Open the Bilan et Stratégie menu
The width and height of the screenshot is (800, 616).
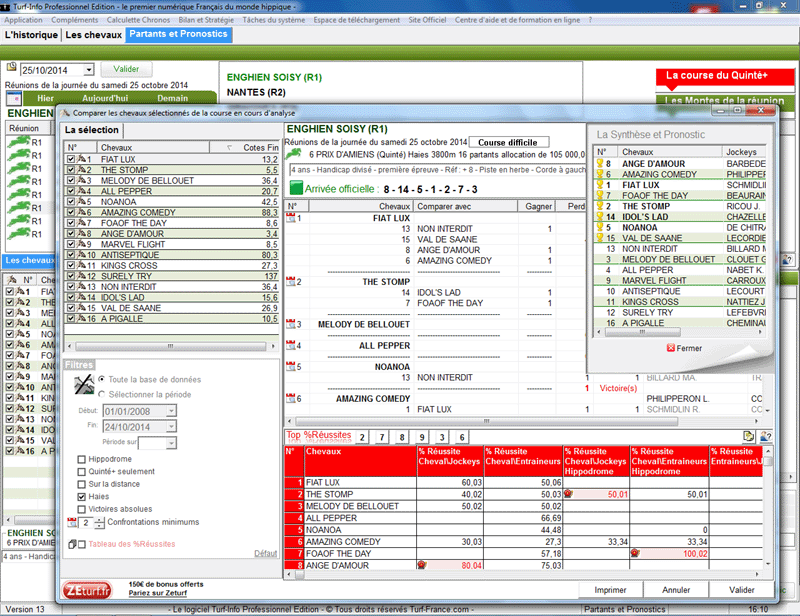click(x=206, y=20)
